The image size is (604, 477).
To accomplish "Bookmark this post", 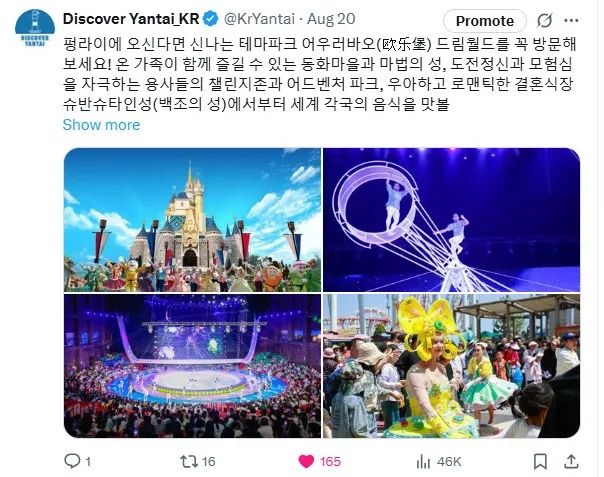I will [540, 461].
